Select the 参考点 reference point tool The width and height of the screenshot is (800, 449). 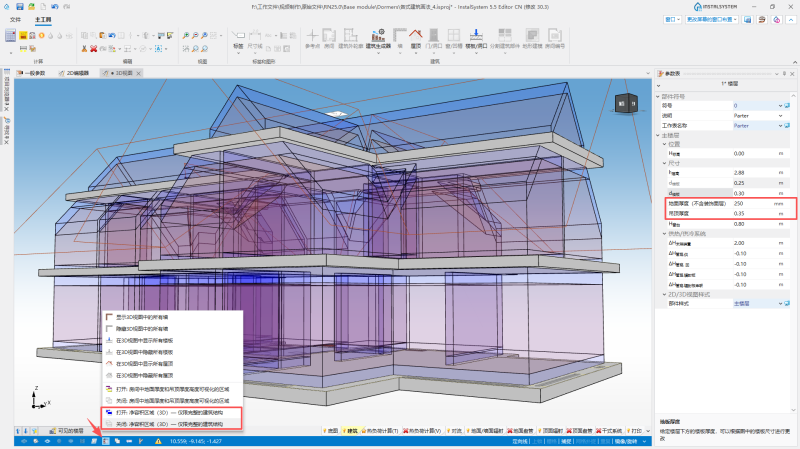point(312,38)
